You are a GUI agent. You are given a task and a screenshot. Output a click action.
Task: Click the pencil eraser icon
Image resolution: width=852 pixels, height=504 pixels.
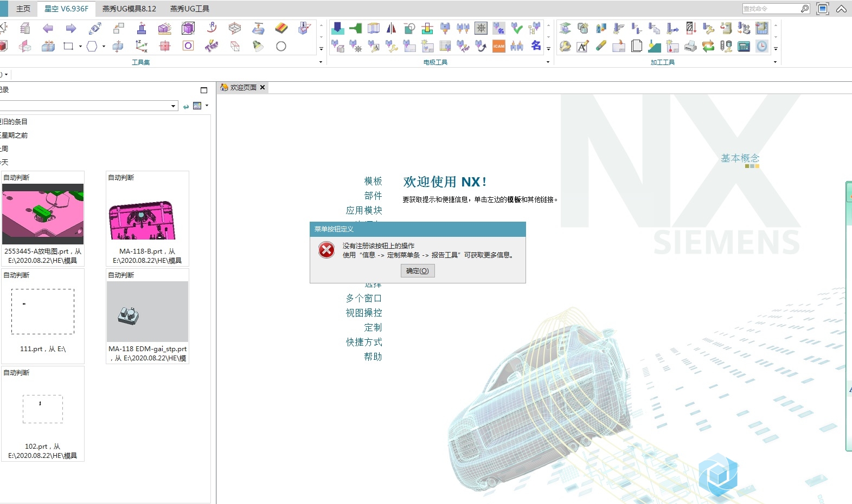click(x=601, y=46)
